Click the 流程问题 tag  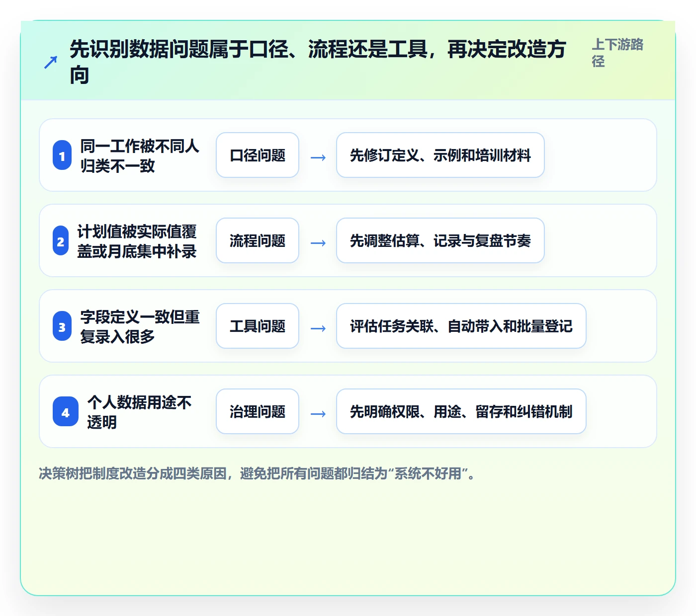[258, 240]
